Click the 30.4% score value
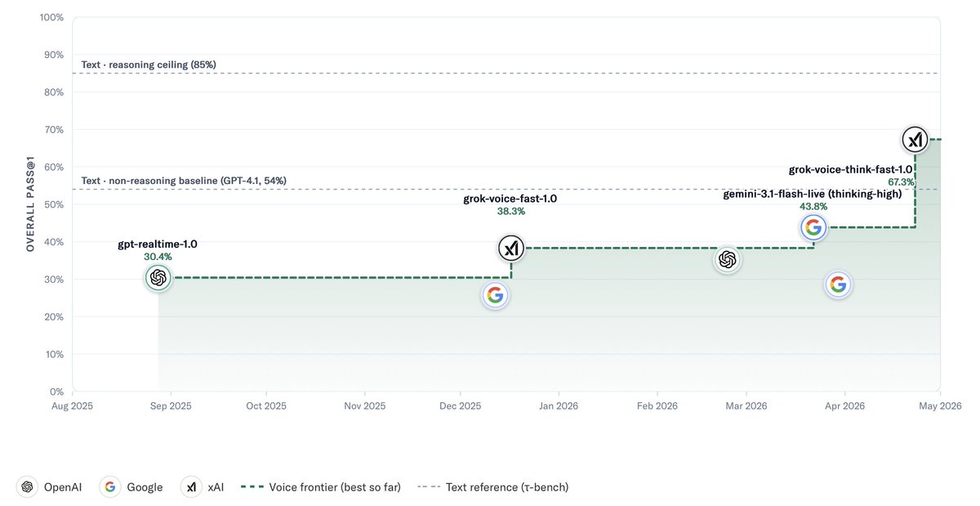 tap(158, 257)
